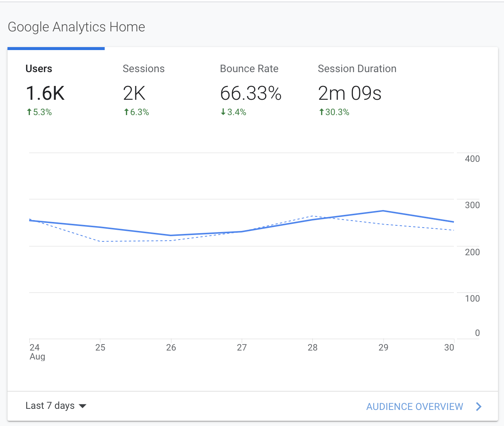The image size is (504, 426).
Task: Click the Session Duration up arrow icon
Action: click(321, 112)
